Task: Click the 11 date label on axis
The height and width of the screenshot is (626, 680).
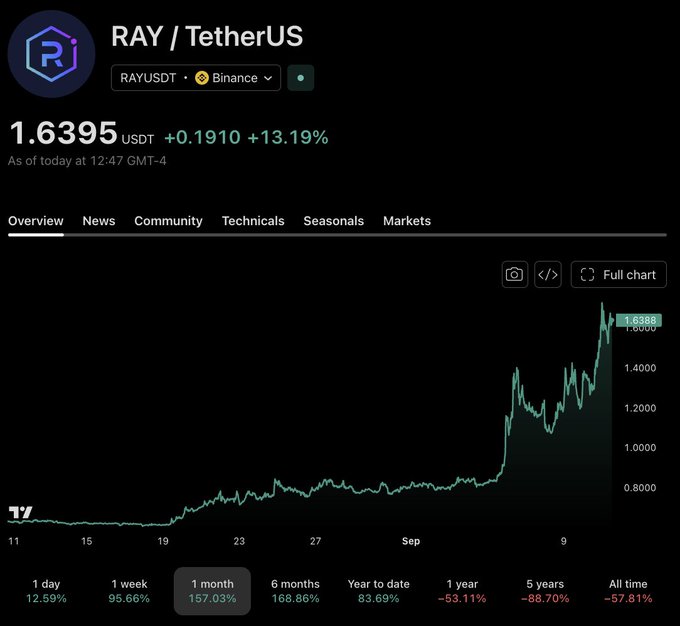Action: [13, 541]
